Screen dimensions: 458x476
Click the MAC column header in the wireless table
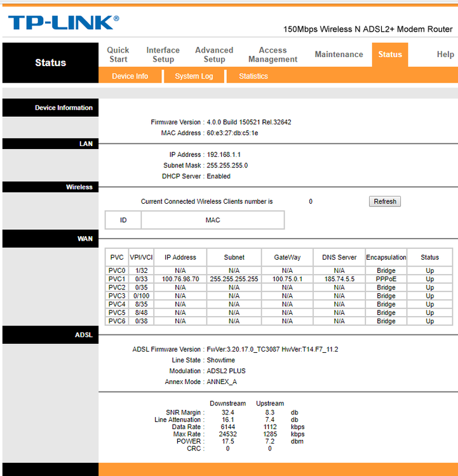pyautogui.click(x=212, y=220)
